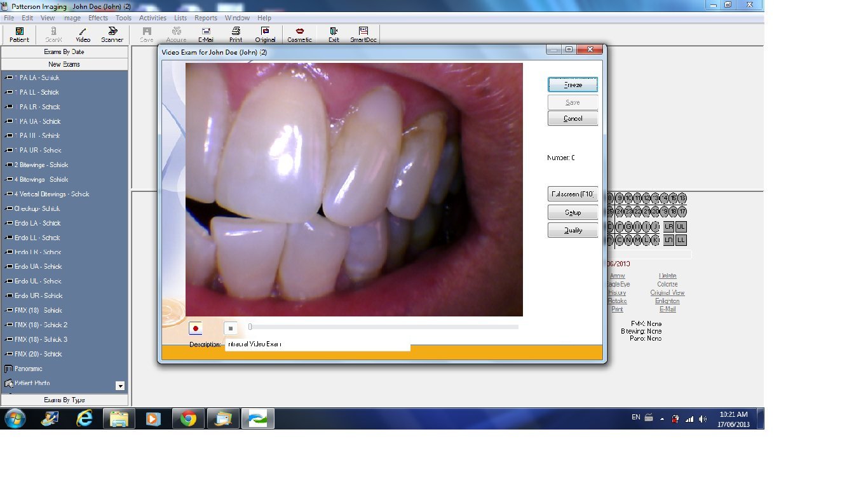
Task: Click the Print toolbar icon
Action: 235,34
